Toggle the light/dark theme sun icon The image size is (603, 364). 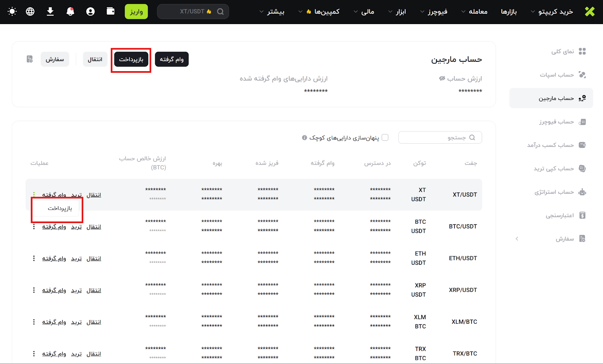point(12,12)
